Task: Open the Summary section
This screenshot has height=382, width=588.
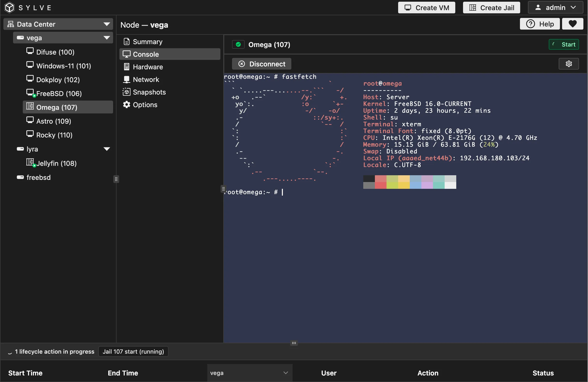Action: pyautogui.click(x=147, y=42)
